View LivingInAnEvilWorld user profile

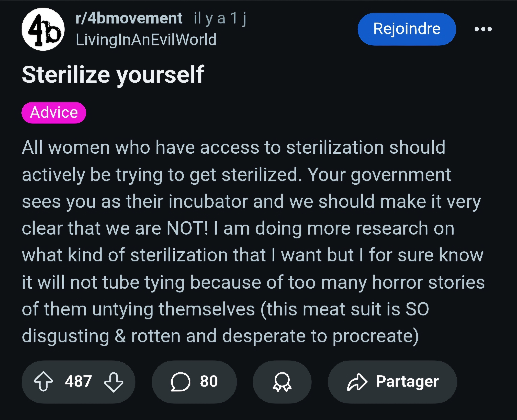146,40
